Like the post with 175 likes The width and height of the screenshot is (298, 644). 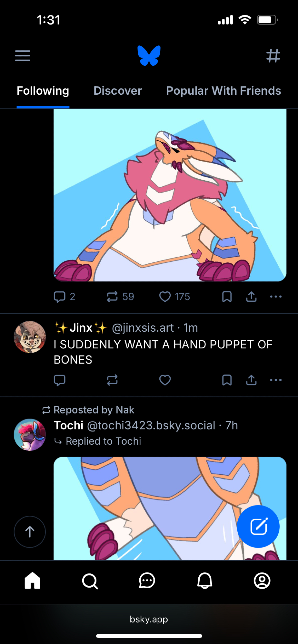165,297
